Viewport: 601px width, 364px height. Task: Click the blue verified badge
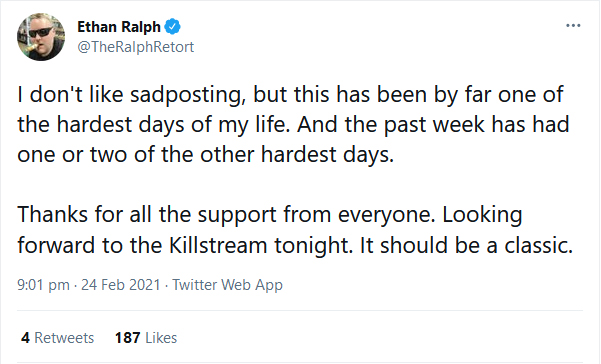(172, 27)
